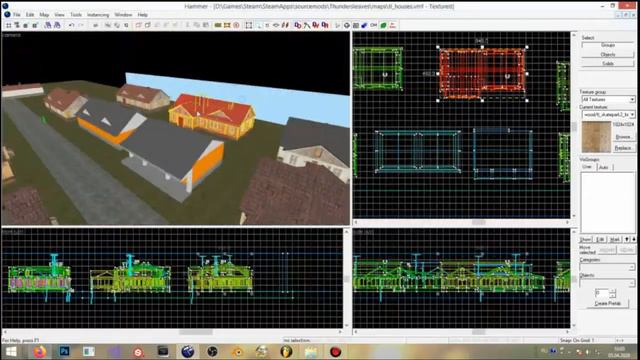Viewport: 640px width, 360px height.
Task: Open the Windows Start button
Action: point(11,351)
